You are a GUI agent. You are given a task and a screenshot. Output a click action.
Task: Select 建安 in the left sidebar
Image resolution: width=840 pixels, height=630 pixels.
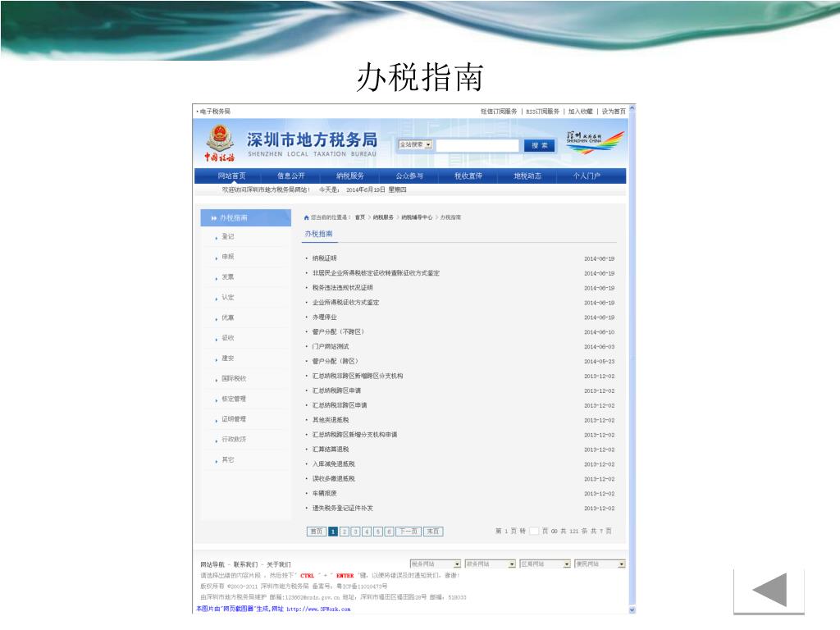click(228, 358)
